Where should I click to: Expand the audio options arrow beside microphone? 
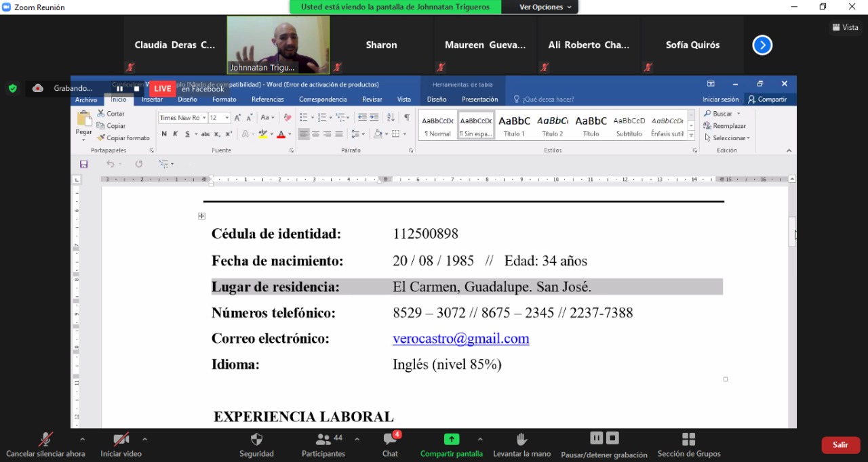pos(82,439)
